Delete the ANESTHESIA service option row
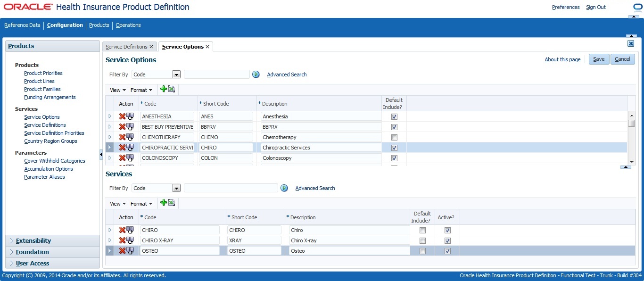This screenshot has width=644, height=281. [122, 116]
